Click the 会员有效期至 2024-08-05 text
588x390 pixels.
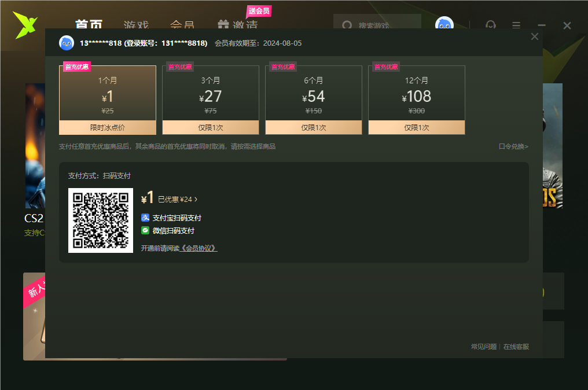pyautogui.click(x=258, y=43)
